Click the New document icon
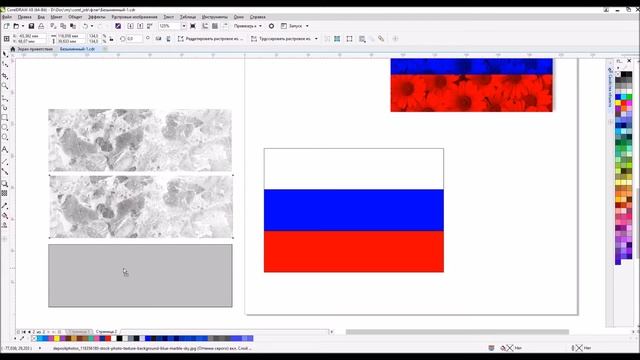 point(6,26)
